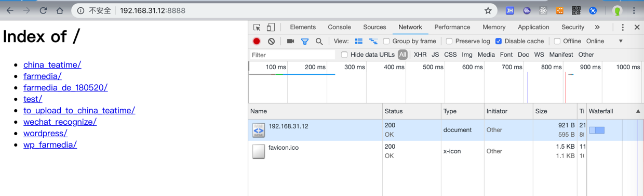
Task: Open the Online throttling dropdown
Action: tap(605, 41)
